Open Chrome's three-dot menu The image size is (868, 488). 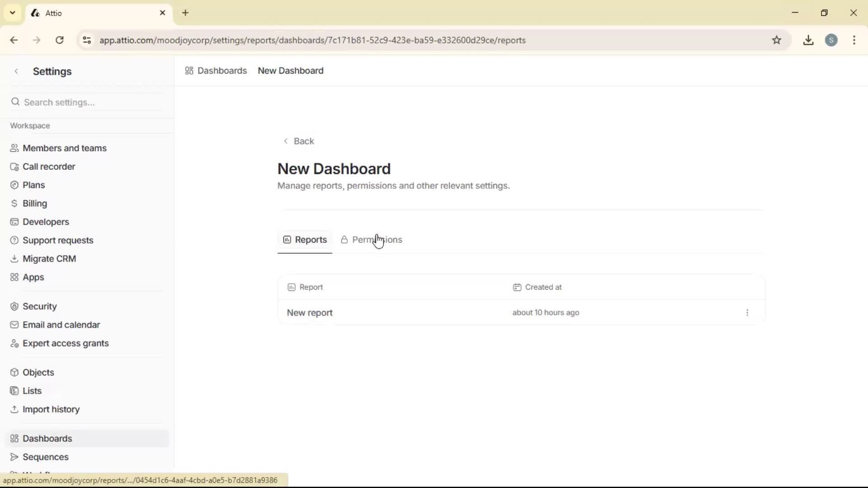(x=854, y=40)
